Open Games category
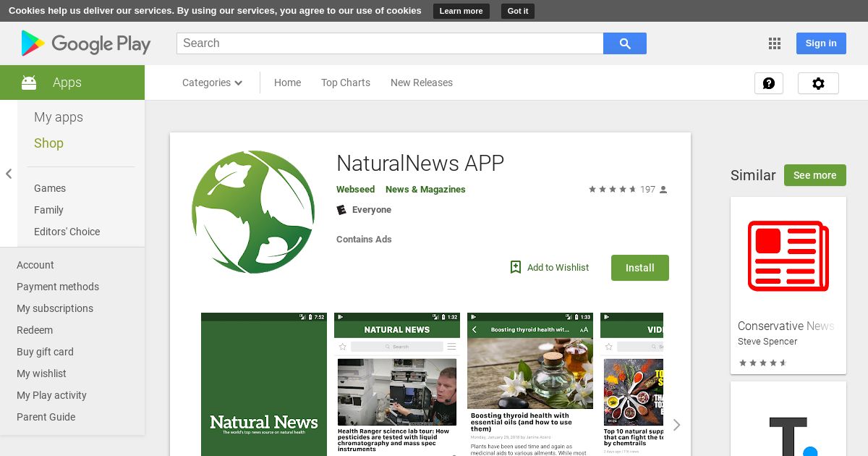Image resolution: width=868 pixels, height=456 pixels. click(50, 188)
